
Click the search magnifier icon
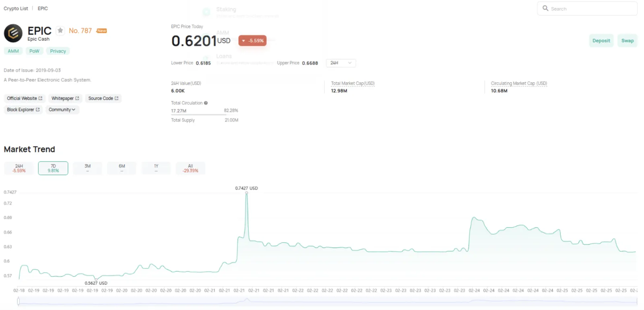pos(545,8)
